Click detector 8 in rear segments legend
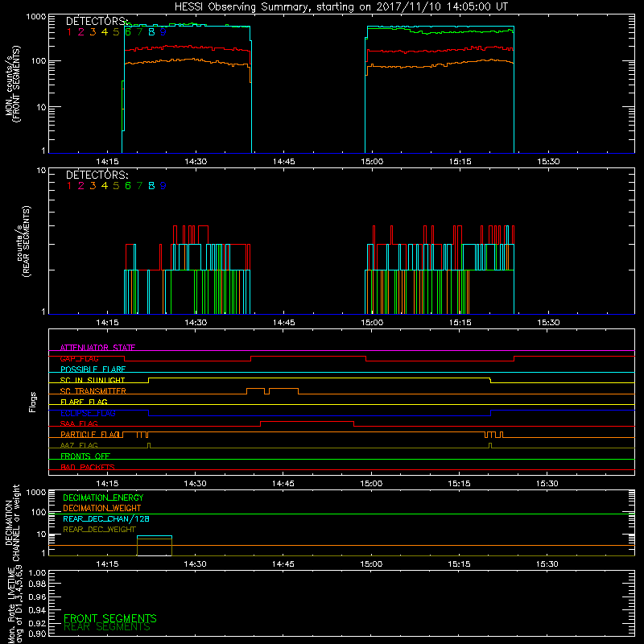The image size is (644, 644). point(151,186)
